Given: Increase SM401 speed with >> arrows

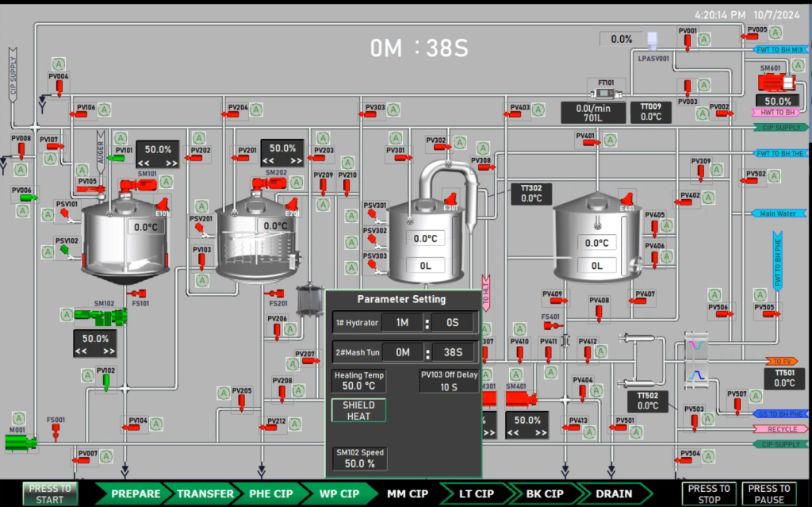Looking at the screenshot, I should [x=541, y=432].
